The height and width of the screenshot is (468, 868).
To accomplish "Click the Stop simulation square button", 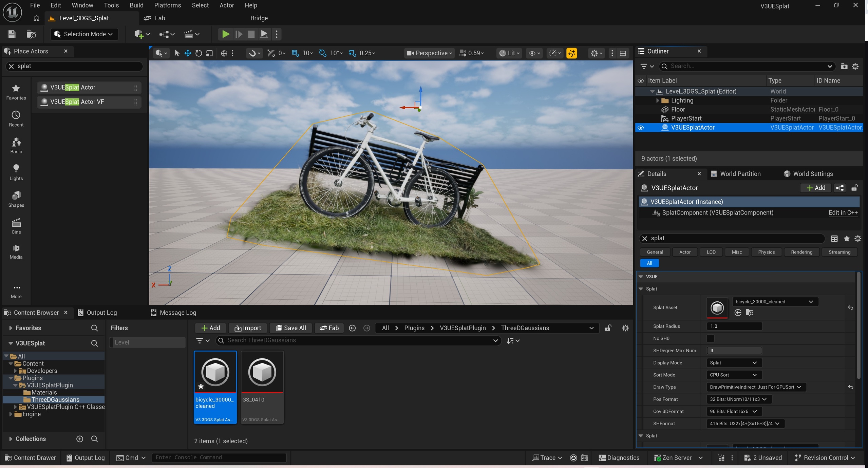I will [251, 34].
